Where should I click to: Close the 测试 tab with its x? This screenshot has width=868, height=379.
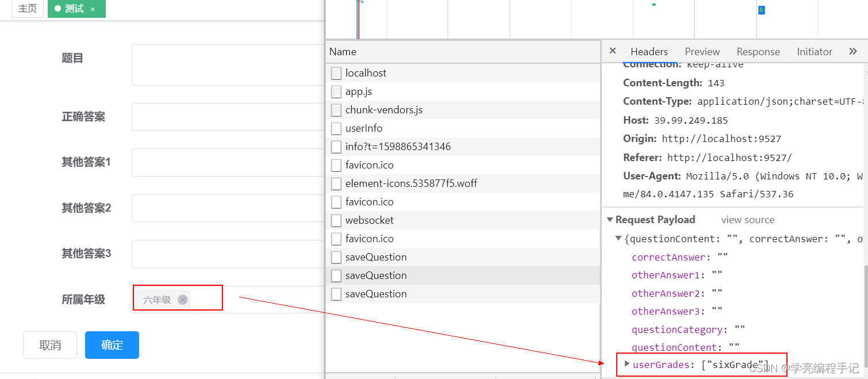93,9
